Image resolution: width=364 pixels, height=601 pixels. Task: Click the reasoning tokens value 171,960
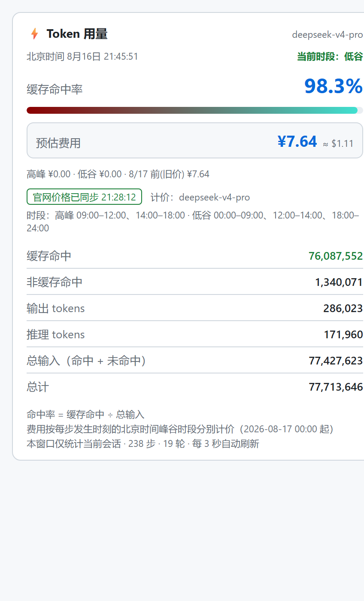coord(343,335)
